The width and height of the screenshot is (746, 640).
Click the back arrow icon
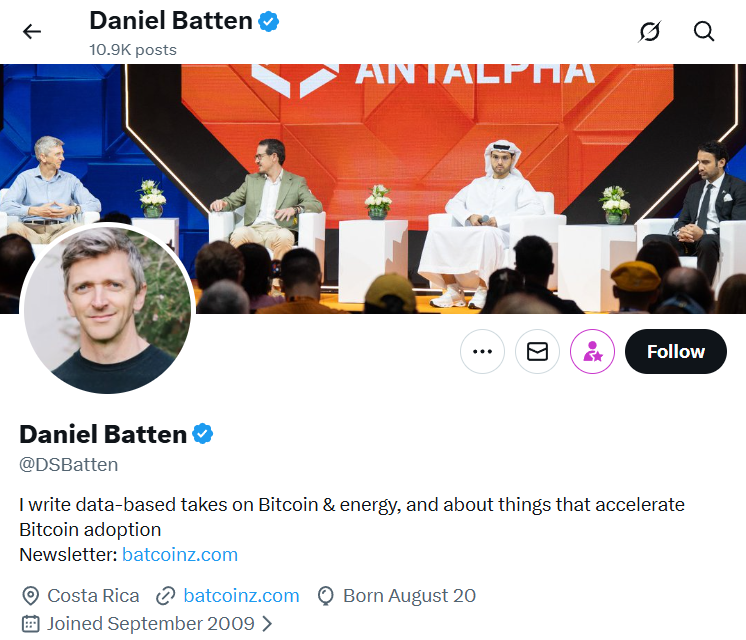coord(32,31)
